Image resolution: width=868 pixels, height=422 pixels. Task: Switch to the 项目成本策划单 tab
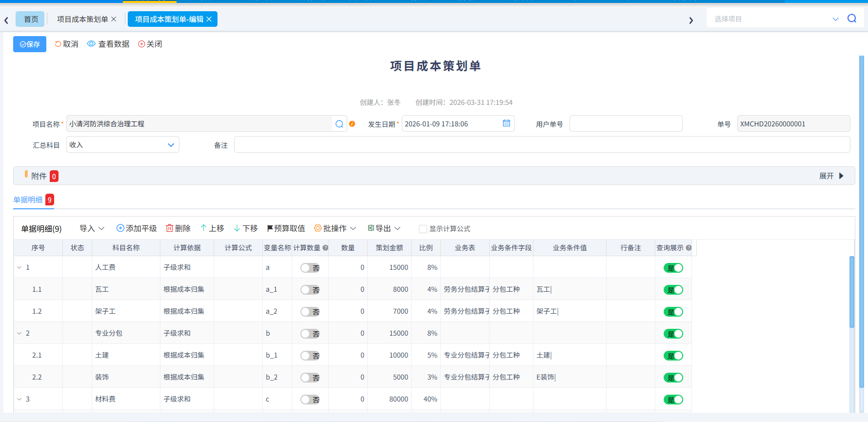[82, 19]
